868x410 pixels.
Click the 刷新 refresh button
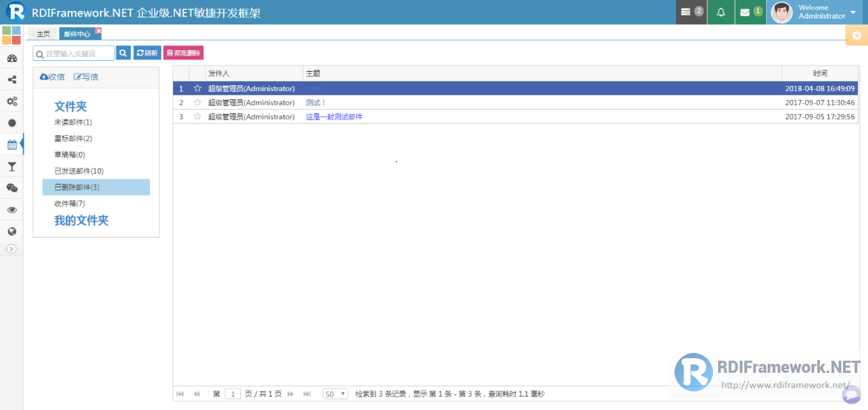(147, 53)
